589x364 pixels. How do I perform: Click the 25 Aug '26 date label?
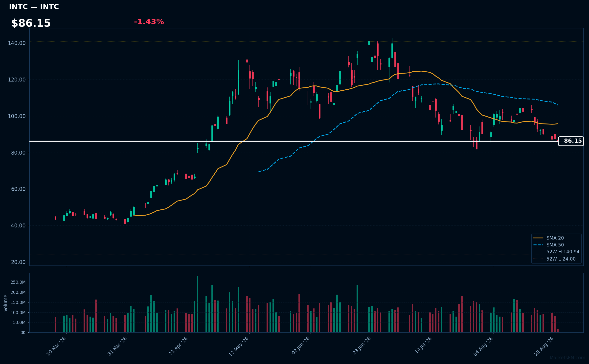click(544, 346)
